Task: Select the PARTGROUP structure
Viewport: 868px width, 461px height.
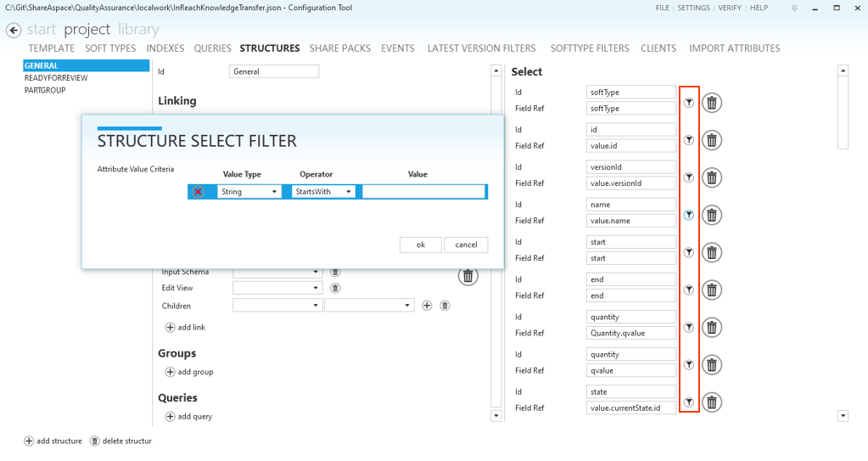Action: tap(45, 90)
